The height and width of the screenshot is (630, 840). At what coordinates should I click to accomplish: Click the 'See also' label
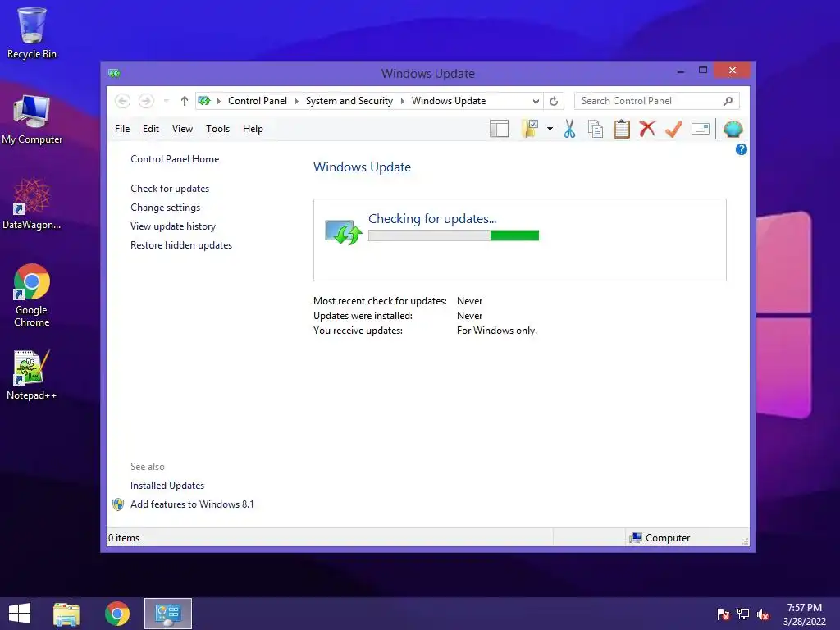click(x=148, y=467)
